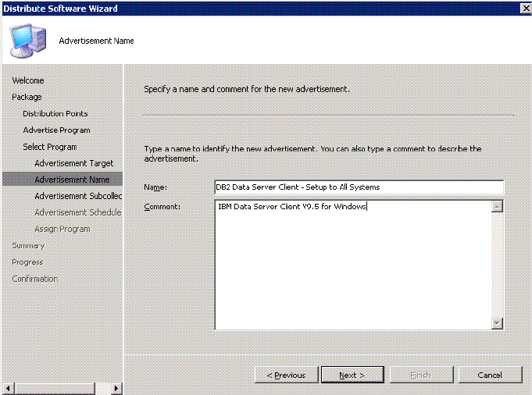Select the Assign Program step
This screenshot has width=532, height=395.
(62, 229)
